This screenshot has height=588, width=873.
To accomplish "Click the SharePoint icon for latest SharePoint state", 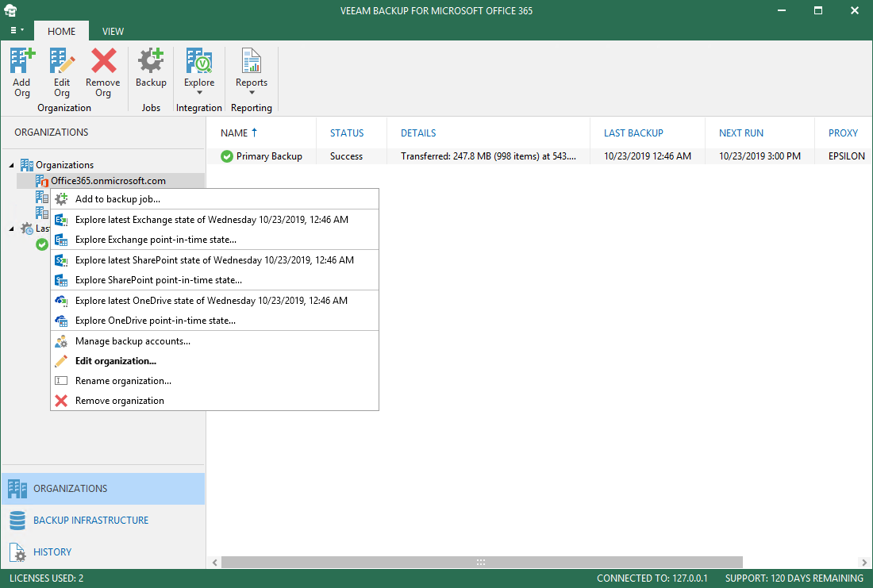I will click(x=61, y=260).
